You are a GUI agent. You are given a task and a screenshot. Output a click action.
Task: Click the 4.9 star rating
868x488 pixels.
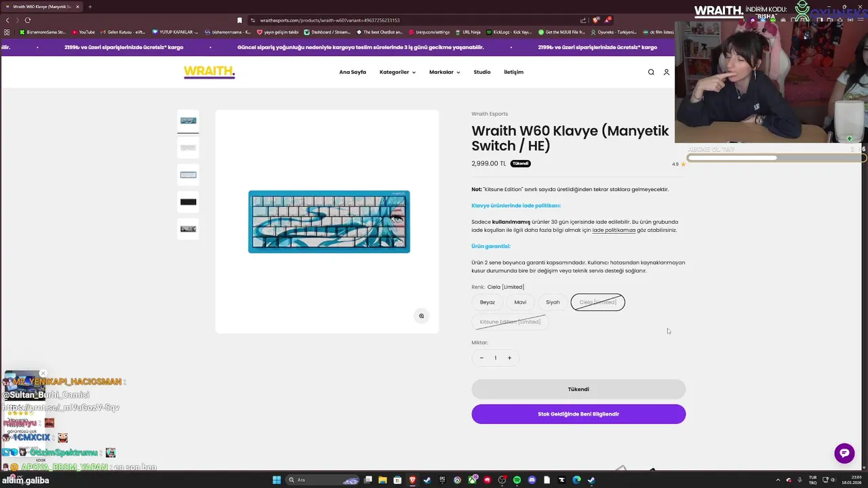click(x=678, y=164)
